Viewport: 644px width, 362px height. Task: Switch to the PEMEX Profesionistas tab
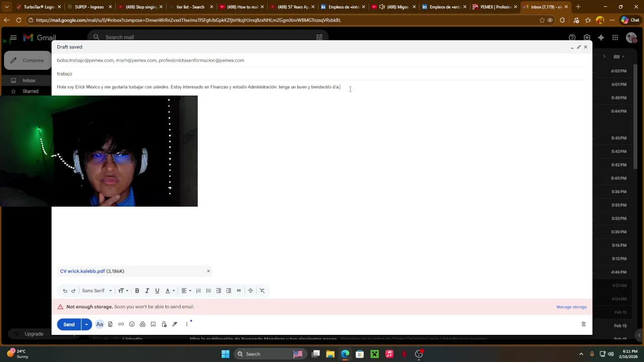[495, 7]
